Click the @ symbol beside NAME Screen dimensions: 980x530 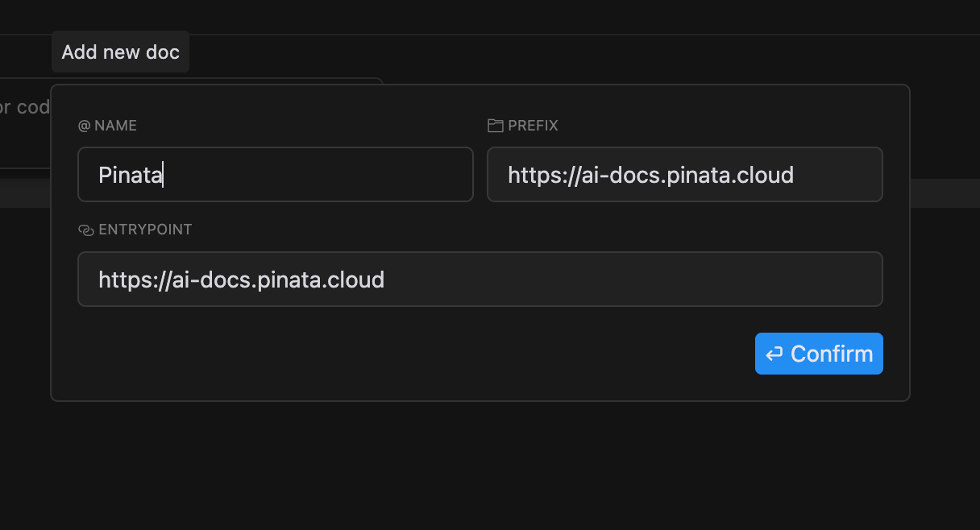84,126
